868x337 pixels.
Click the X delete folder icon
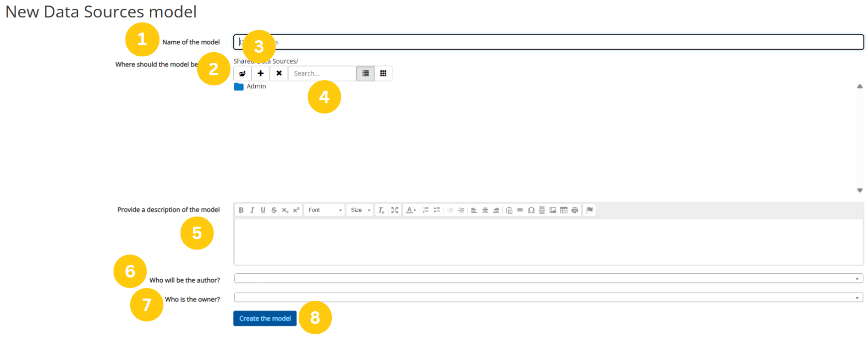(x=279, y=73)
